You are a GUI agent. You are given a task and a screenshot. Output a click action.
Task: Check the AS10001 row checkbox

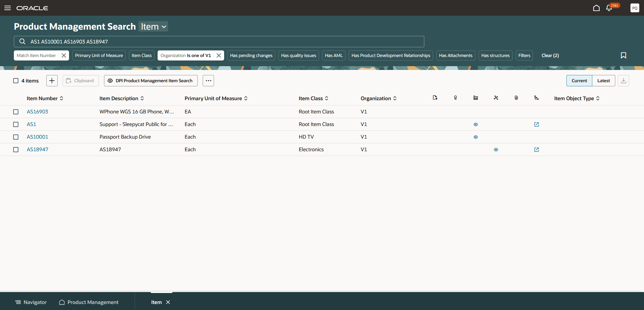point(16,137)
